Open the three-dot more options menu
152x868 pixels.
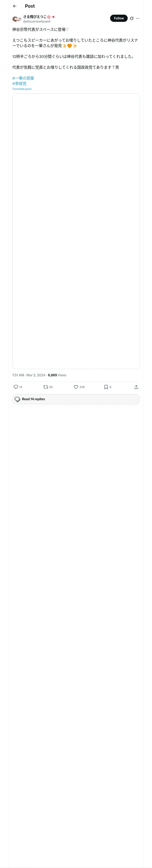(x=138, y=18)
